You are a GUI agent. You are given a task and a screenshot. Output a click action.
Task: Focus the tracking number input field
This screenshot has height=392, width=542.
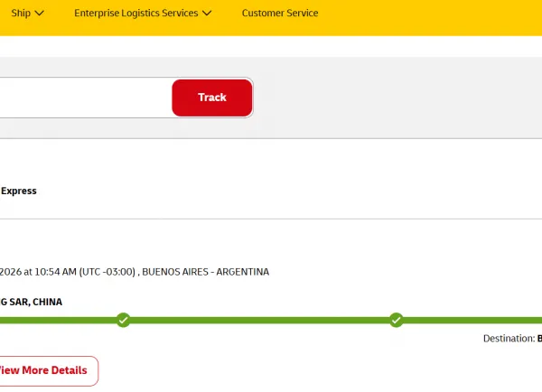click(86, 98)
